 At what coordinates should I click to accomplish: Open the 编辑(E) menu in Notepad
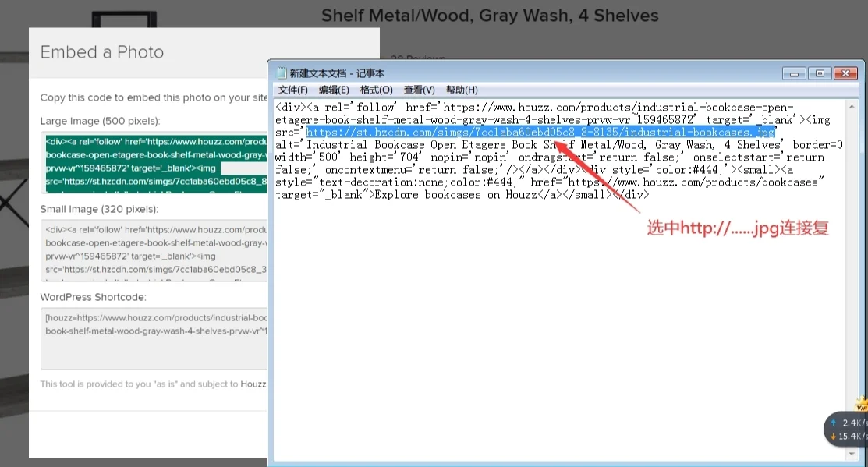point(334,90)
